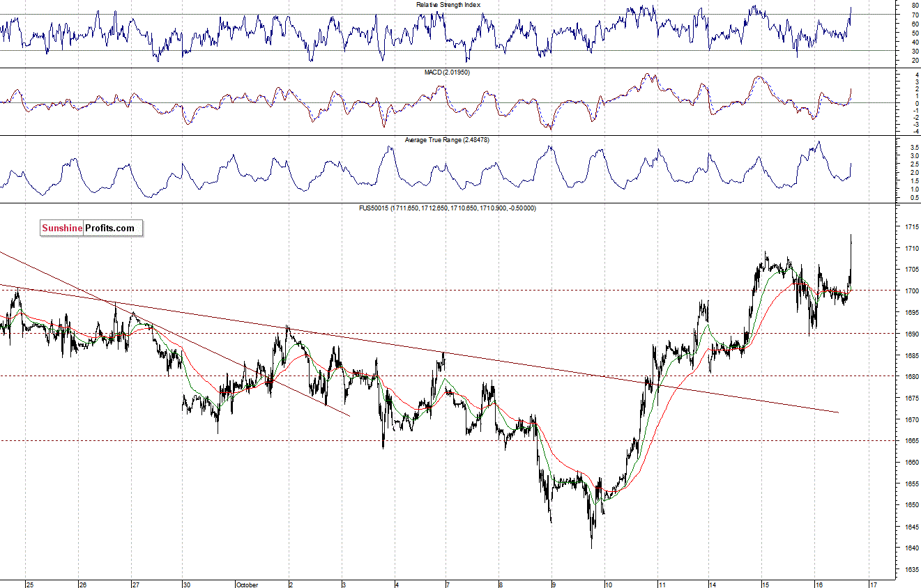Click date label 26 on bottom axis
Image resolution: width=921 pixels, height=588 pixels.
tap(82, 584)
